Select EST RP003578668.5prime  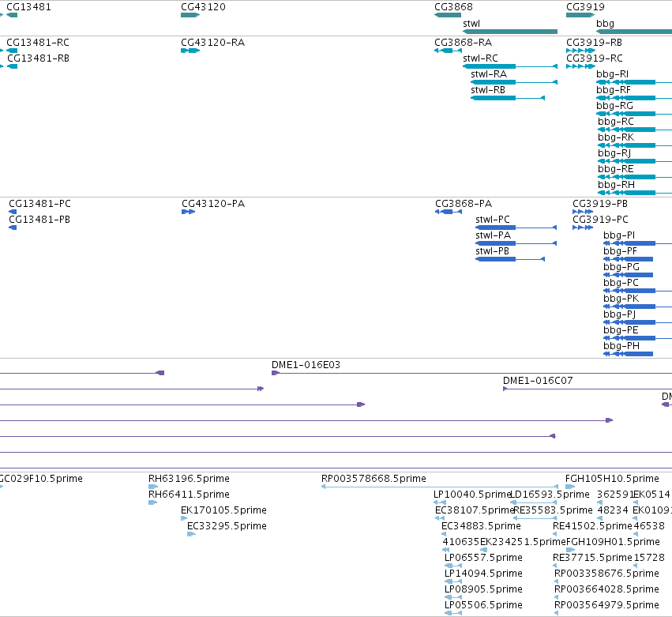coord(440,487)
